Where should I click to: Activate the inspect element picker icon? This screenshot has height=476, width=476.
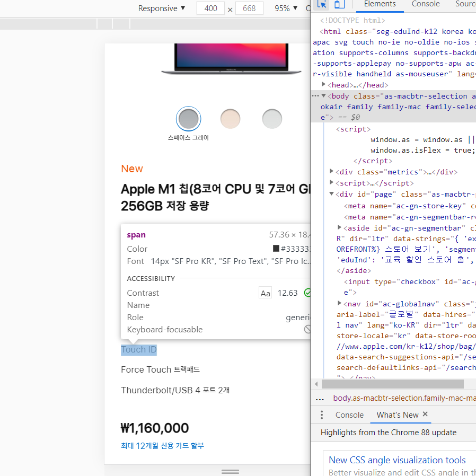point(321,4)
